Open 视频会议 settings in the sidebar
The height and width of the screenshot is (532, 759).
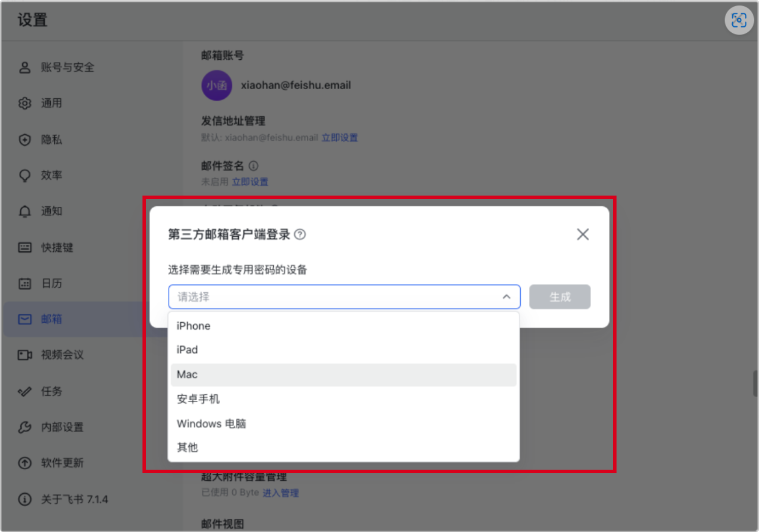[62, 355]
